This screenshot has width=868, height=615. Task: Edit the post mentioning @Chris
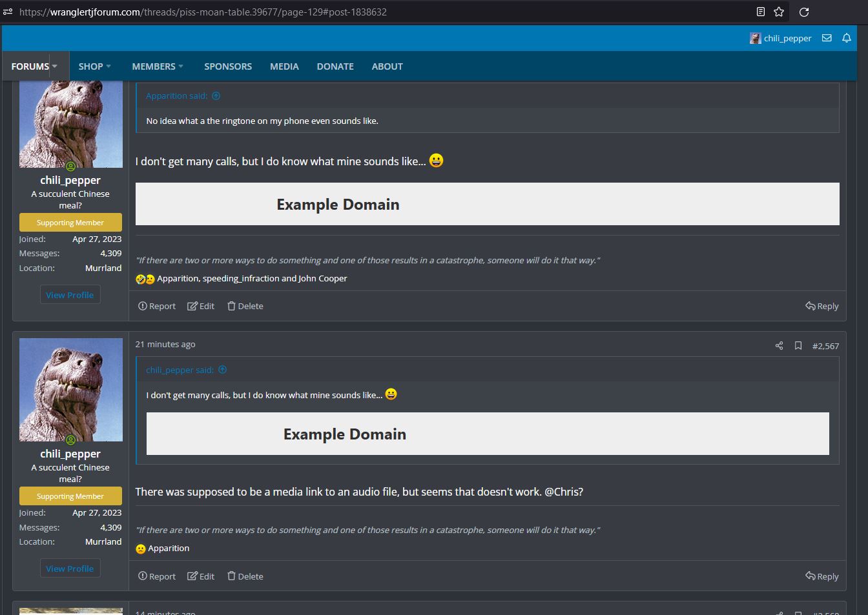pyautogui.click(x=201, y=576)
